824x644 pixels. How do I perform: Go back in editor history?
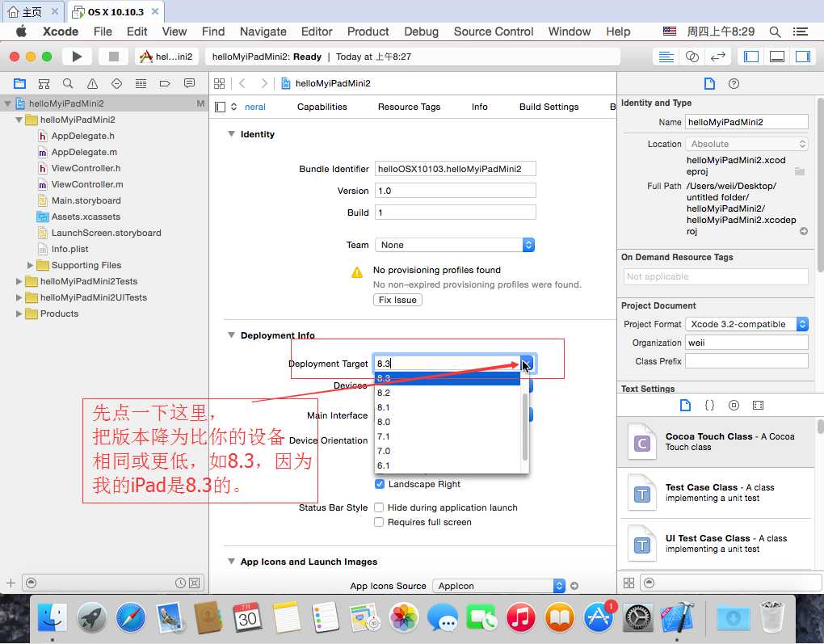point(242,83)
